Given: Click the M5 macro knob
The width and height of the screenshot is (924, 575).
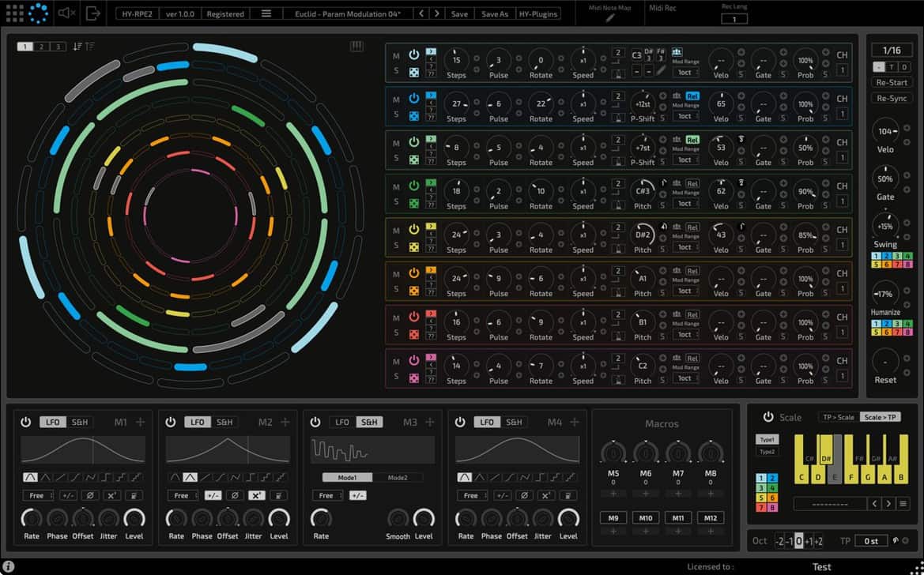Looking at the screenshot, I should (x=613, y=453).
